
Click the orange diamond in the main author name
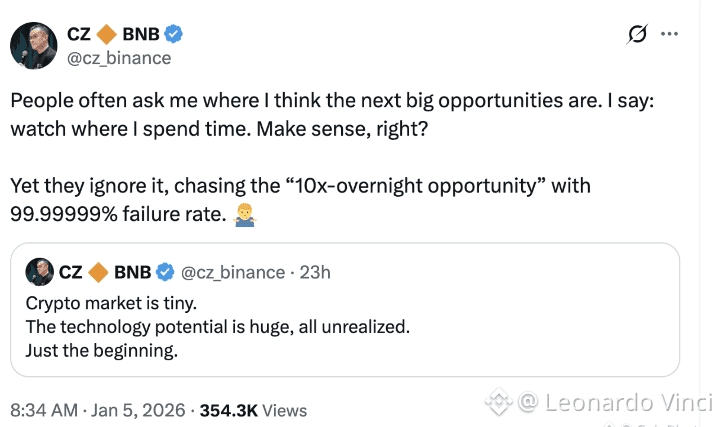[x=108, y=35]
